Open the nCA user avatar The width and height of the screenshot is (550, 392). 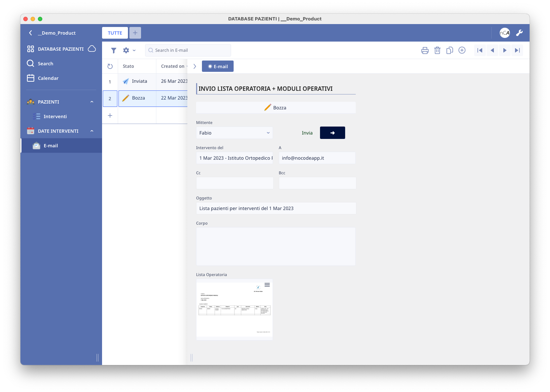coord(505,33)
